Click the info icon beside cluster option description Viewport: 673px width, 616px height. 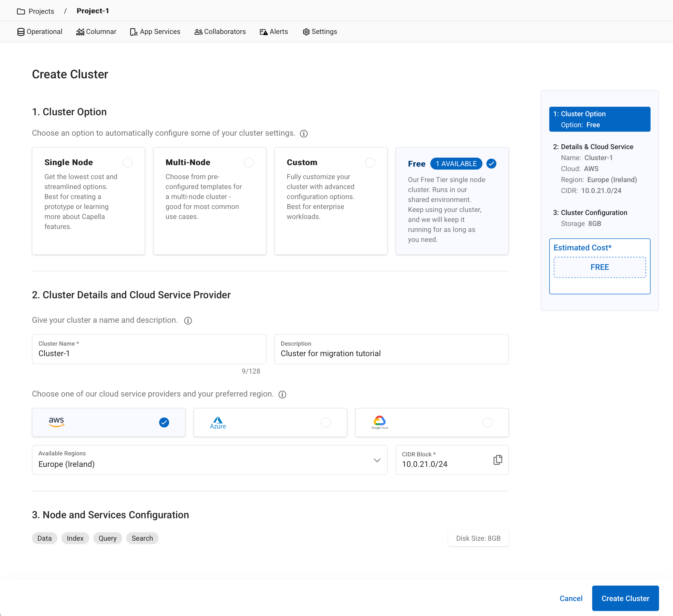pyautogui.click(x=304, y=134)
